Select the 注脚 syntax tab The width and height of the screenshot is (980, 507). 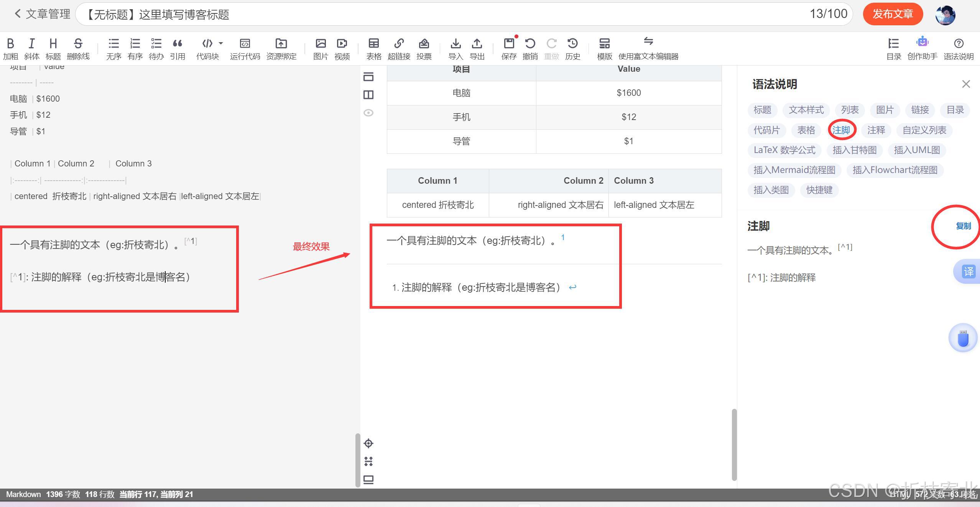click(x=842, y=130)
